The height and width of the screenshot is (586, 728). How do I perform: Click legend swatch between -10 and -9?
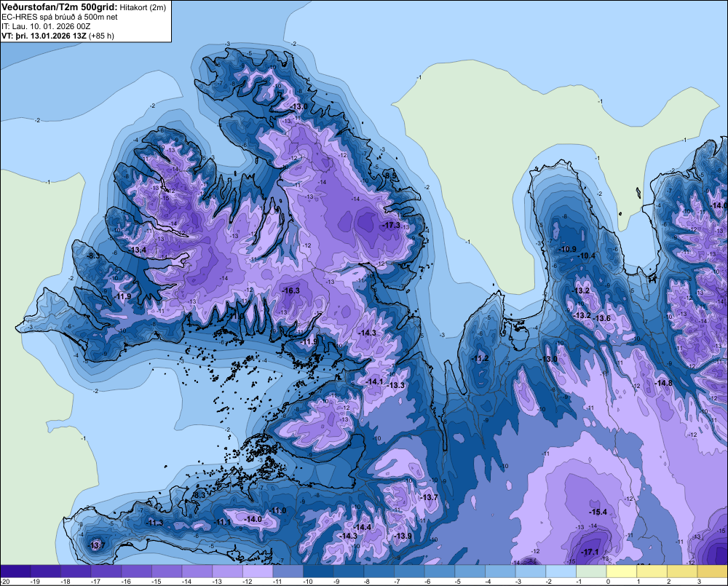pos(318,571)
